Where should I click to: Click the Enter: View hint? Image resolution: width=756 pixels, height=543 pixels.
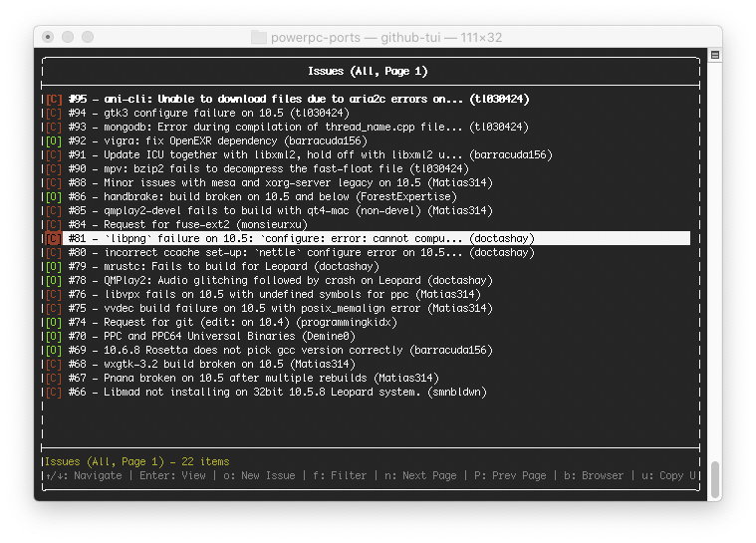(x=172, y=476)
